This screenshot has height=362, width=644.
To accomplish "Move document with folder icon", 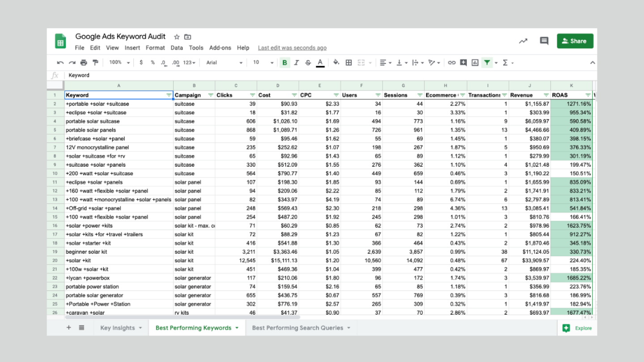I will 187,37.
